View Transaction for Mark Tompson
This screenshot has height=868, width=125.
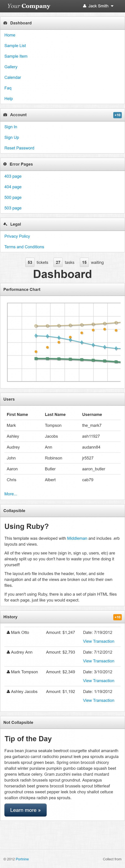pyautogui.click(x=98, y=681)
